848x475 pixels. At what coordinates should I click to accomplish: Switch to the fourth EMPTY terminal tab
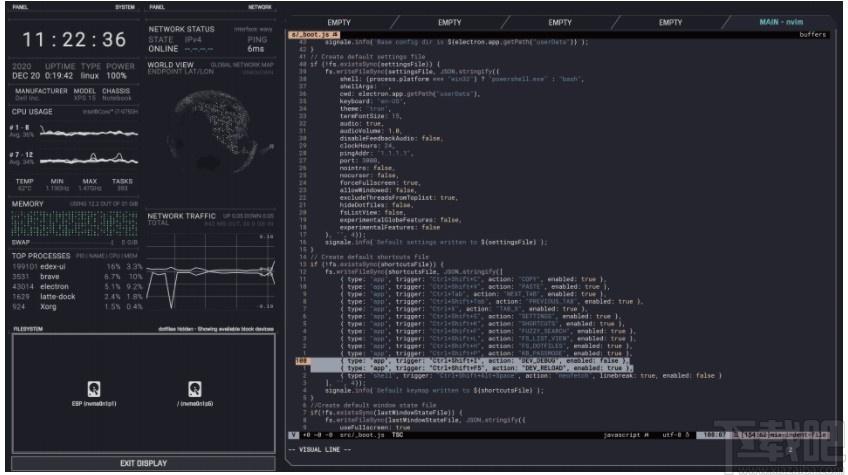click(x=670, y=23)
